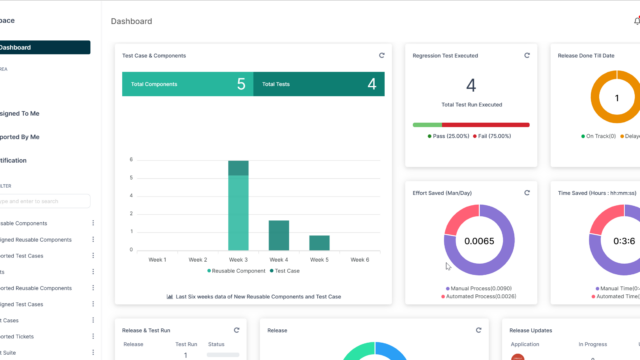Image resolution: width=640 pixels, height=360 pixels.
Task: Click the bar chart icon beside Last Six weeks caption
Action: tap(169, 297)
